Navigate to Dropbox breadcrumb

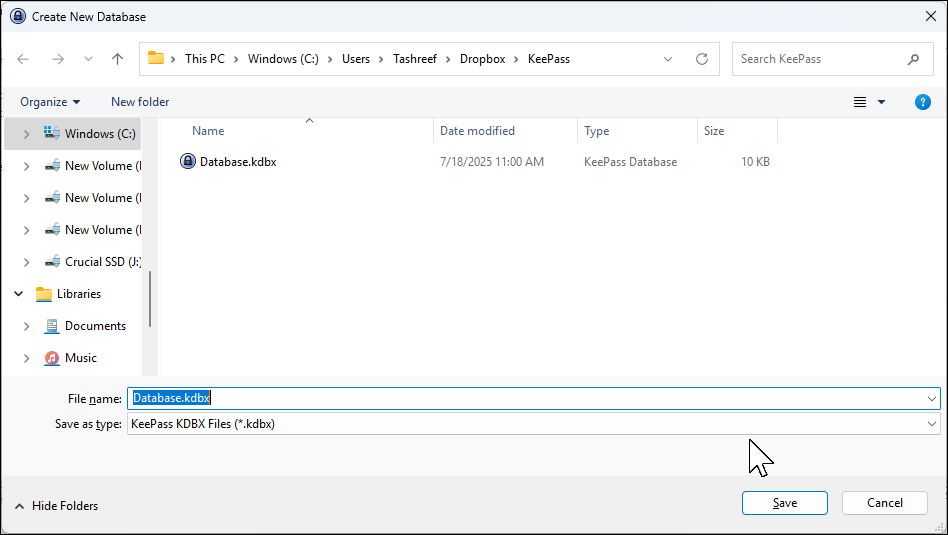click(482, 59)
